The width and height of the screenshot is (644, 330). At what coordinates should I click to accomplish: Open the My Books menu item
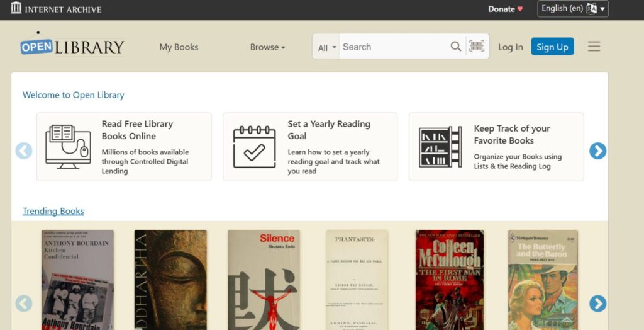(x=179, y=47)
